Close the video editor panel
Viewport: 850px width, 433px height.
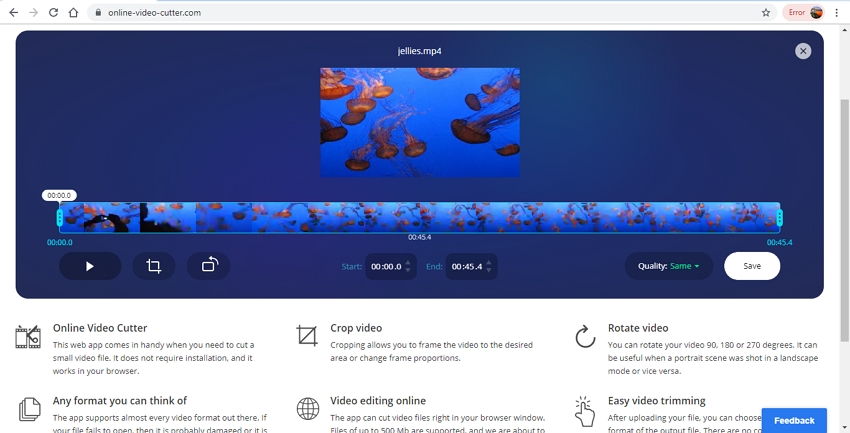click(802, 51)
